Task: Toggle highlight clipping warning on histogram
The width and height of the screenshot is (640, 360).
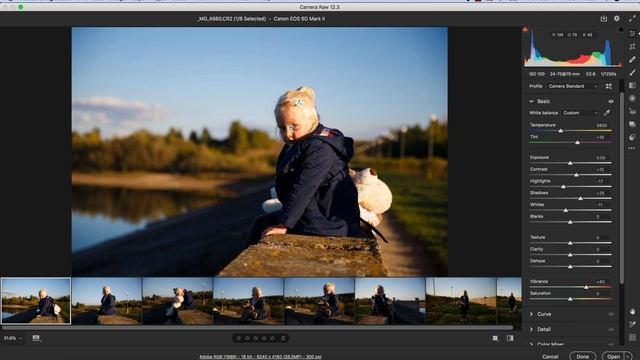Action: [x=621, y=29]
